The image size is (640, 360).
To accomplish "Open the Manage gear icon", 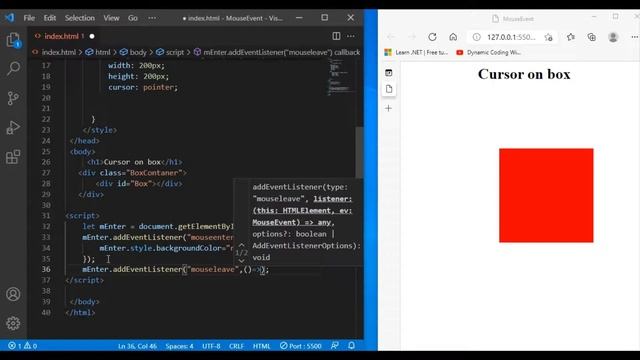I will [13, 323].
